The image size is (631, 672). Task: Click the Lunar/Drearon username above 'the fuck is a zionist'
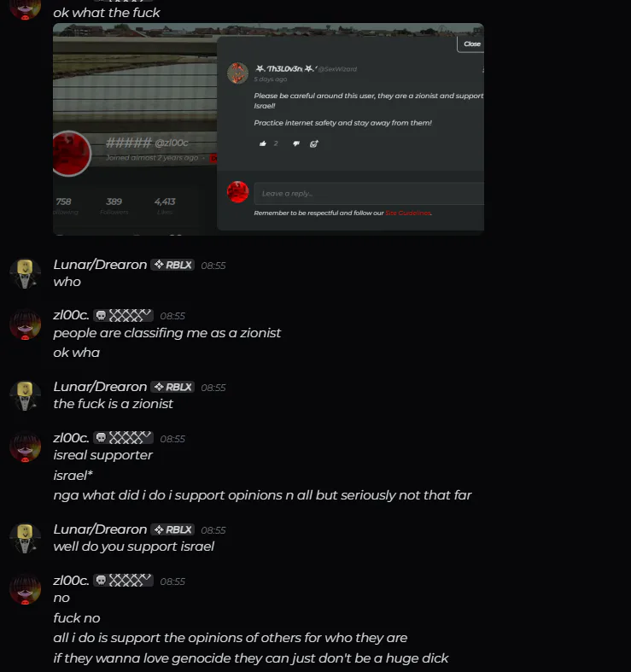click(100, 387)
